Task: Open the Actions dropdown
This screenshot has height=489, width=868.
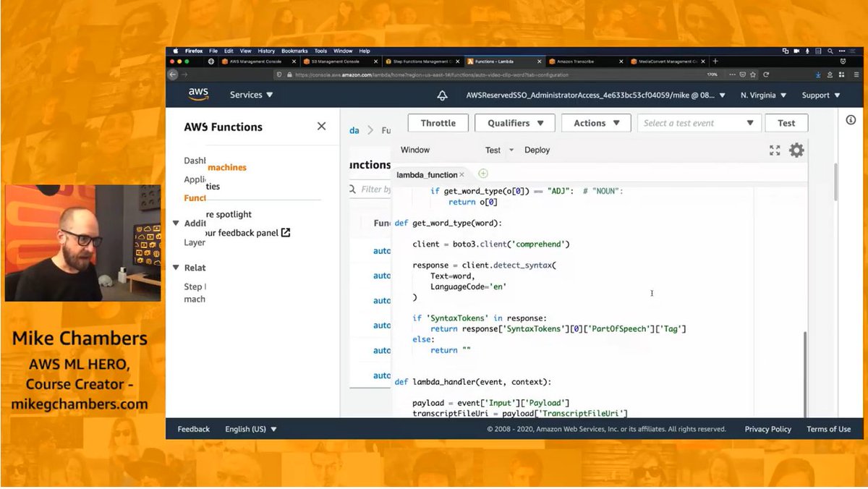Action: pos(596,123)
